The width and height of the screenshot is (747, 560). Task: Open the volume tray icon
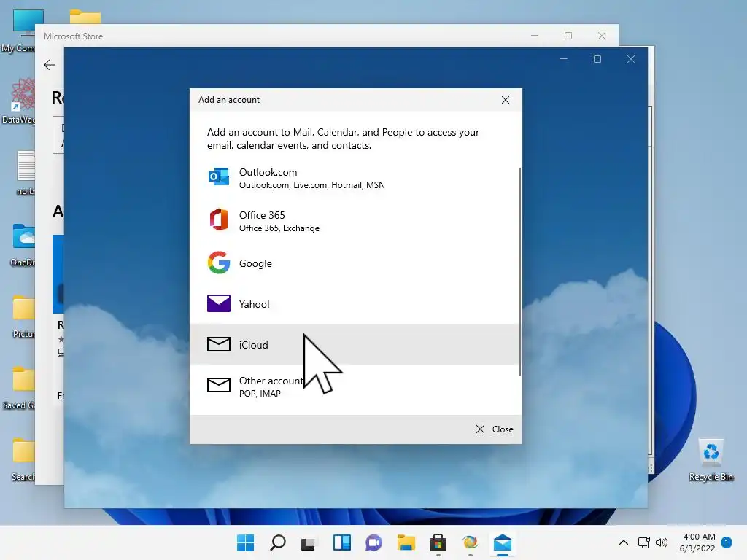(x=661, y=542)
